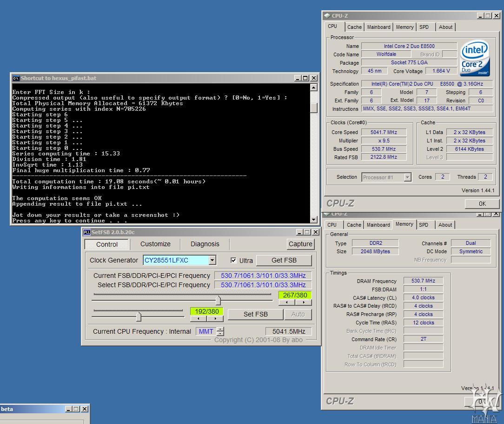Click the SetFSB PLL title bar icon
The width and height of the screenshot is (504, 424).
pyautogui.click(x=87, y=232)
